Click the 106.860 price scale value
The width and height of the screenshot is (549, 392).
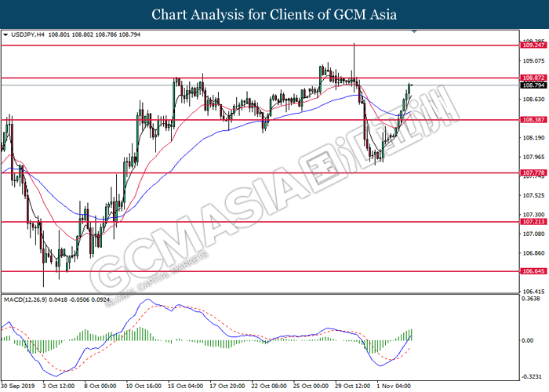tap(533, 252)
